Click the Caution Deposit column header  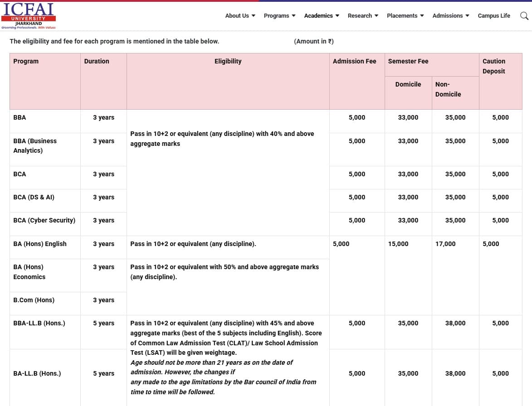[493, 66]
